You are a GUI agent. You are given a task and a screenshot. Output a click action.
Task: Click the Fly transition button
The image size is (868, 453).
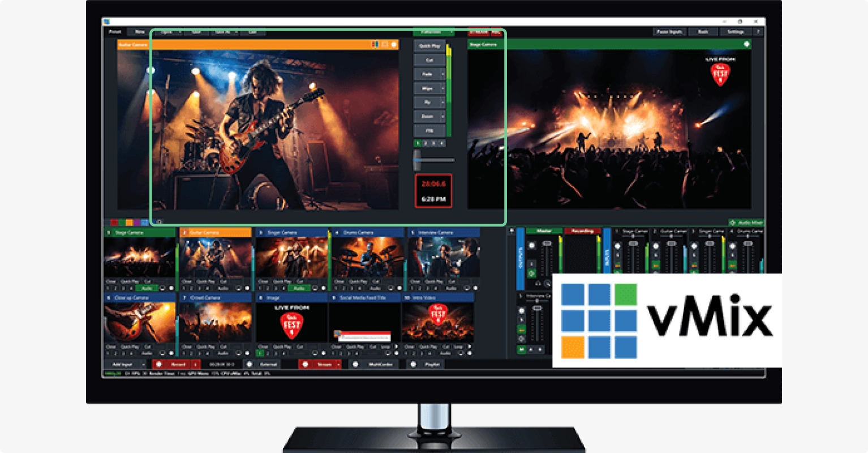tap(427, 102)
